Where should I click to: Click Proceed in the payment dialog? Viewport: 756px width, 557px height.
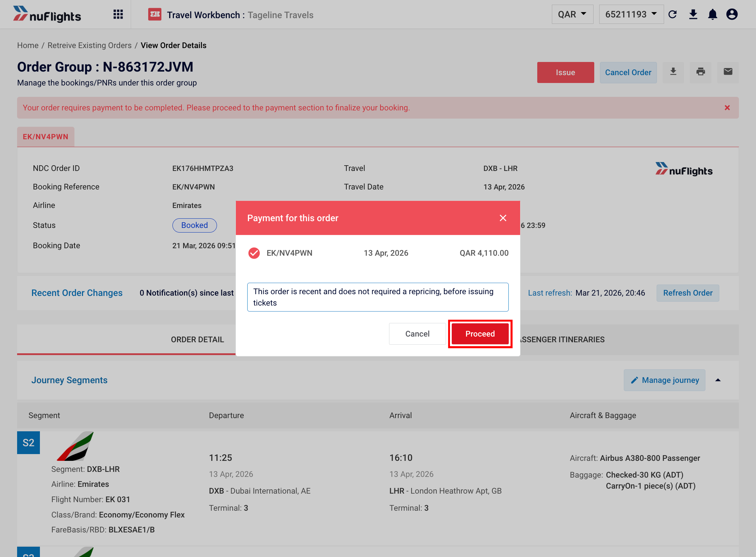click(480, 334)
